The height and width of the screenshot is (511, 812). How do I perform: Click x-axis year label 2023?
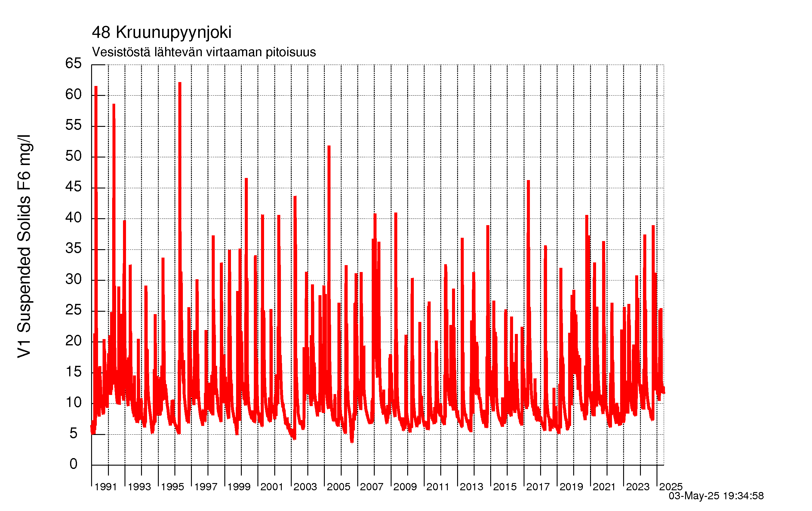coord(638,487)
